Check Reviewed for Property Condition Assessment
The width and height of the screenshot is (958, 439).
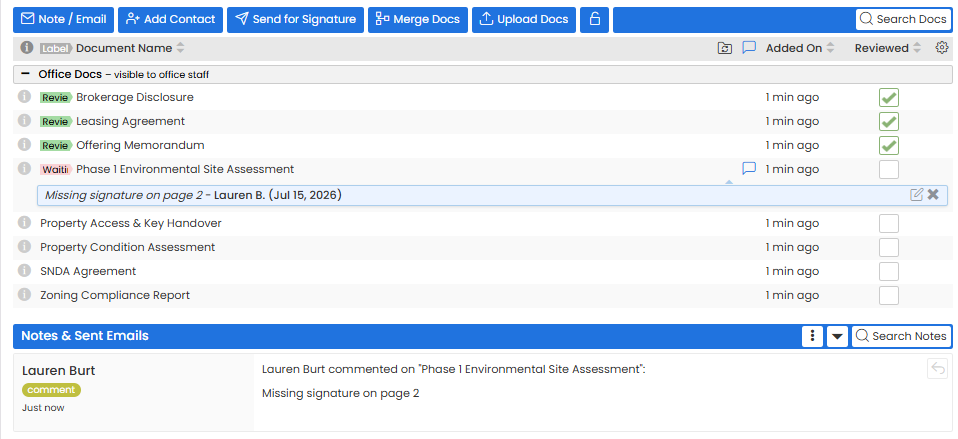(889, 247)
